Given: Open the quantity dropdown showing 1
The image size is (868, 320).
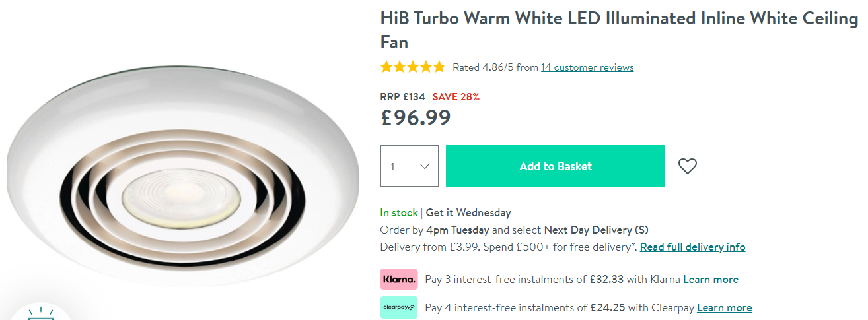Looking at the screenshot, I should coord(410,166).
